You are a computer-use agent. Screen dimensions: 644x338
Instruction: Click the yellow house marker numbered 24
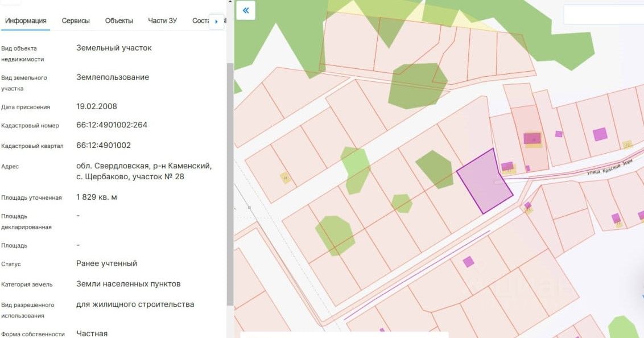point(286,178)
